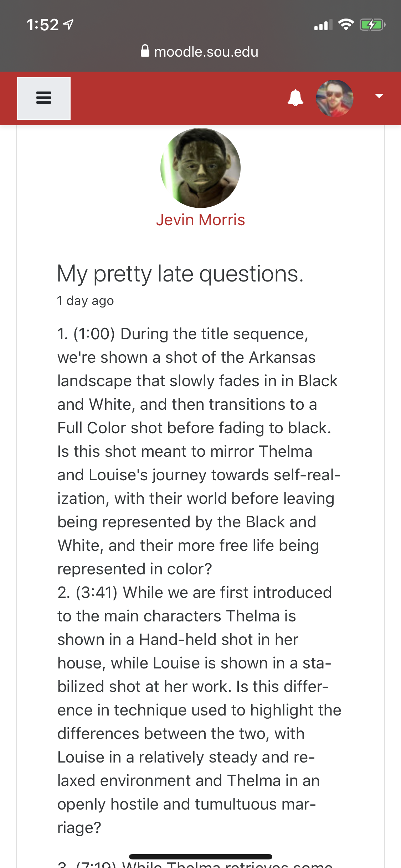
Task: Tap the post title 'My pretty late questions.'
Action: click(180, 274)
